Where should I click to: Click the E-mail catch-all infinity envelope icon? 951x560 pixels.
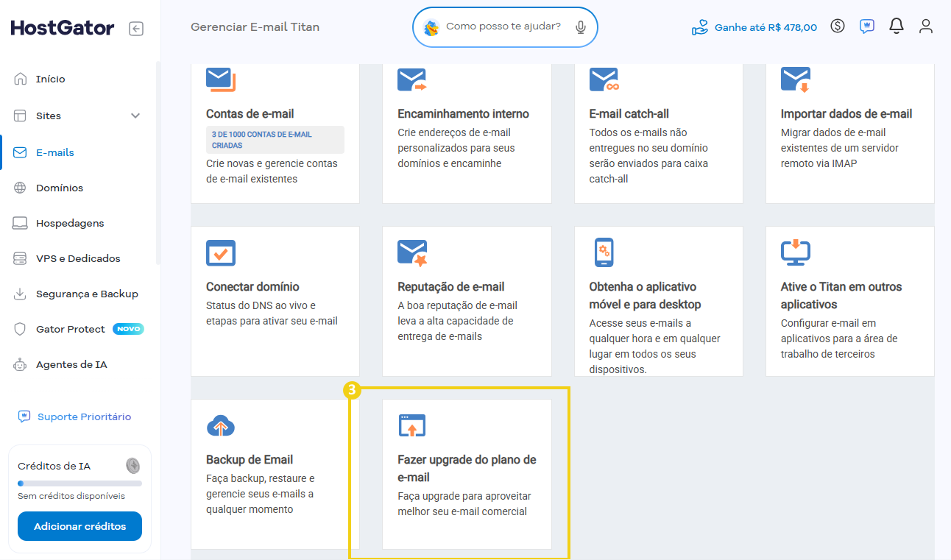[604, 79]
